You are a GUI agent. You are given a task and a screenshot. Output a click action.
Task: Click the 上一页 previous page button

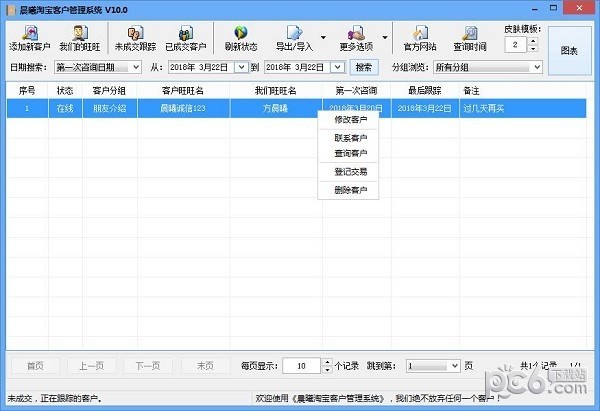[x=91, y=366]
